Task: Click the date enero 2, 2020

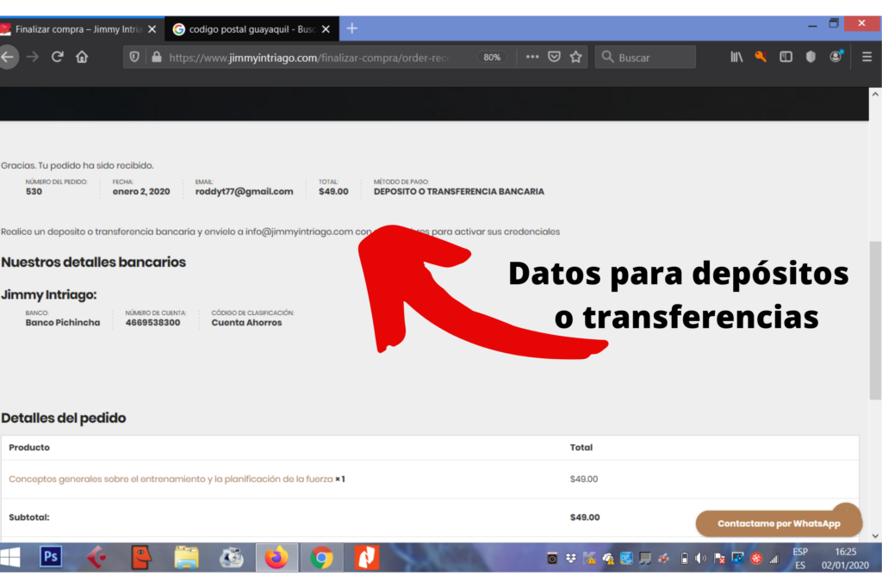Action: pos(141,192)
